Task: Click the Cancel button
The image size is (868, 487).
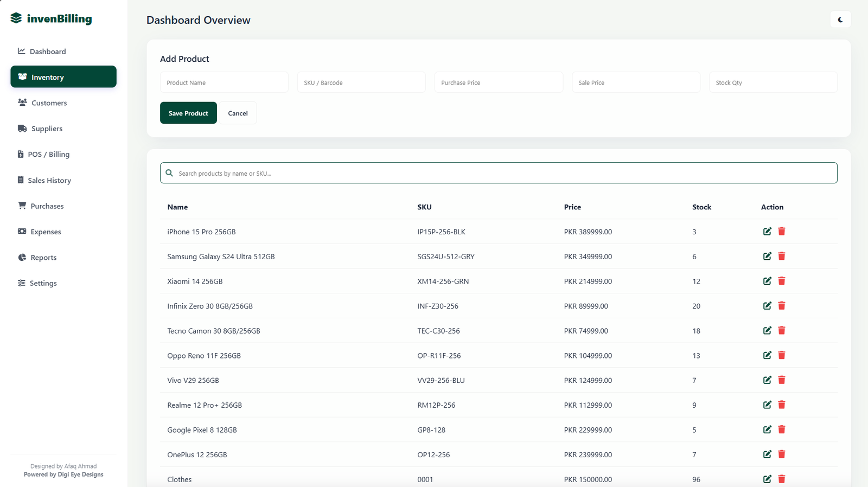Action: [238, 113]
